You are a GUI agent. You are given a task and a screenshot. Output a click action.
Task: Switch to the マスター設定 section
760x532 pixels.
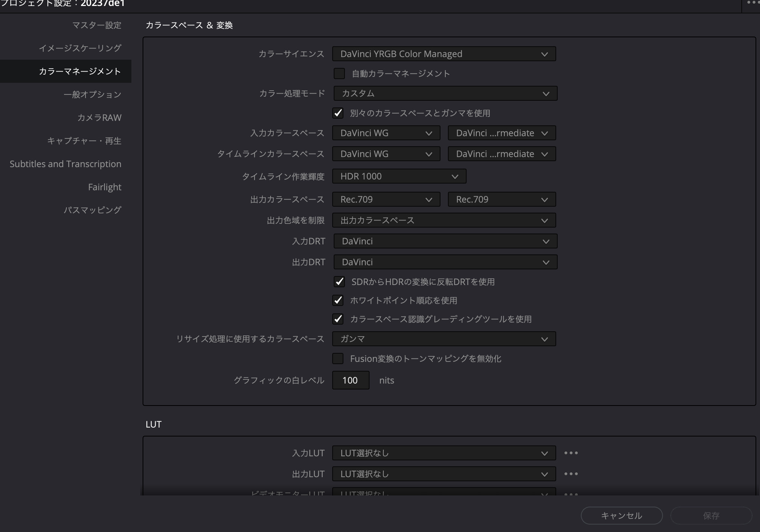coord(97,25)
